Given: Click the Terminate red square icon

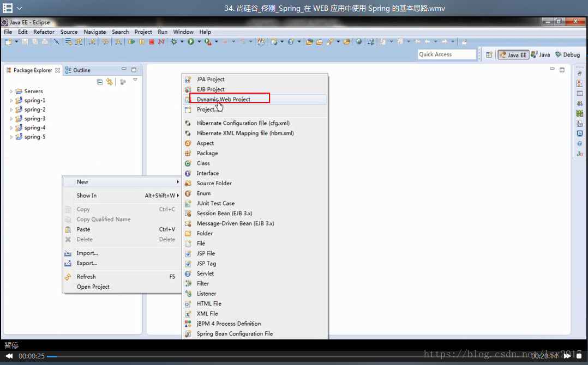Looking at the screenshot, I should (x=152, y=42).
